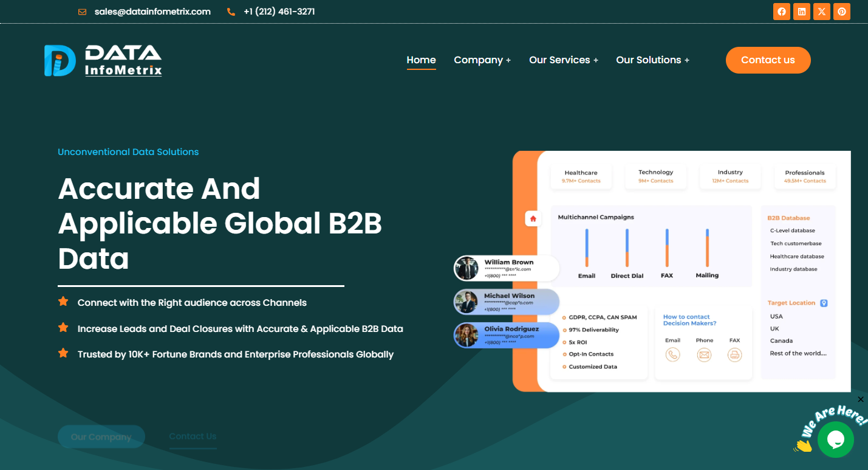Click Canada in Target Location list
This screenshot has height=470, width=868.
pos(781,340)
